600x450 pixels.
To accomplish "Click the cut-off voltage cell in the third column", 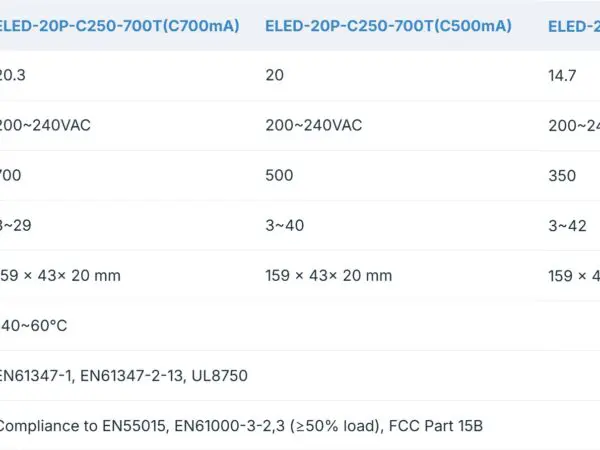I will pyautogui.click(x=574, y=125).
